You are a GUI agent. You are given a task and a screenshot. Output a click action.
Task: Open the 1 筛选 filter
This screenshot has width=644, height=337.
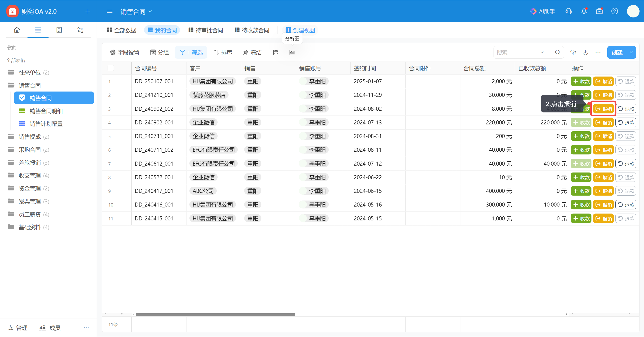(x=191, y=52)
